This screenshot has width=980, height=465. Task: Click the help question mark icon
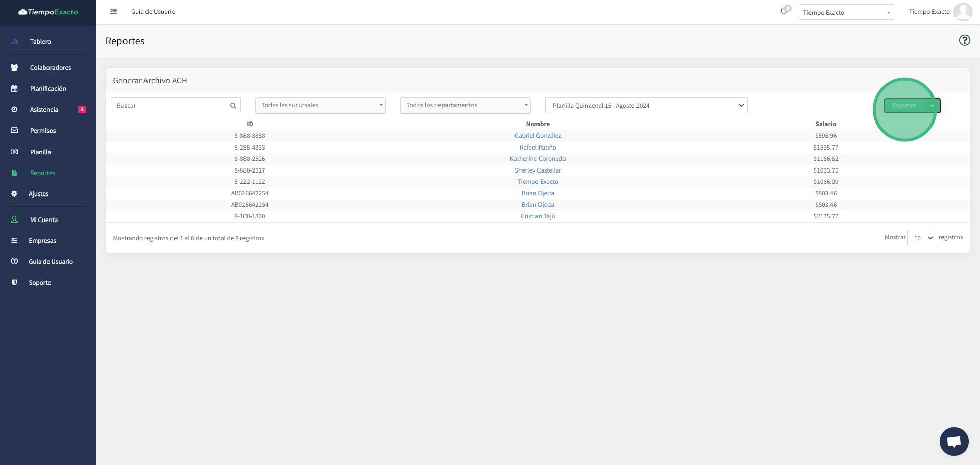click(964, 40)
